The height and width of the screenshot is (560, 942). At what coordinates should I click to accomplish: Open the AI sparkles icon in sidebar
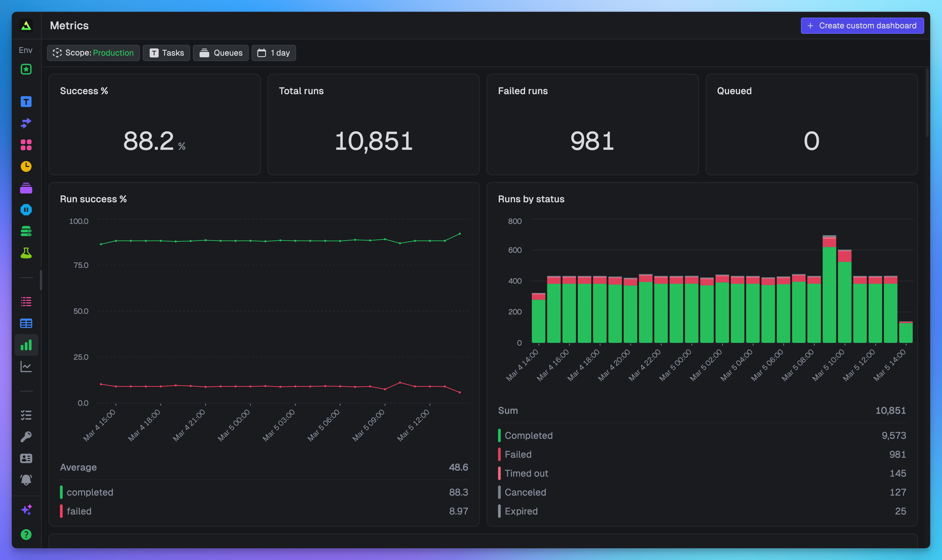pyautogui.click(x=26, y=510)
